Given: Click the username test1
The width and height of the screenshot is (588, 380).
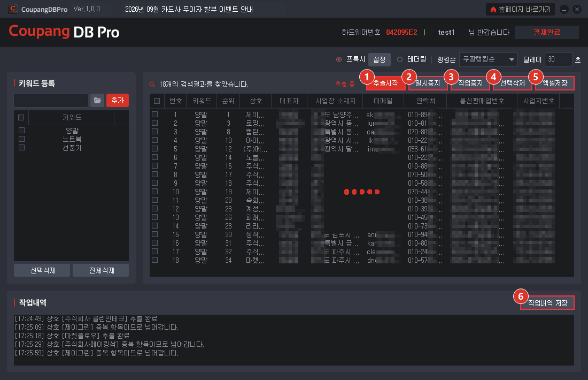Looking at the screenshot, I should coord(446,32).
